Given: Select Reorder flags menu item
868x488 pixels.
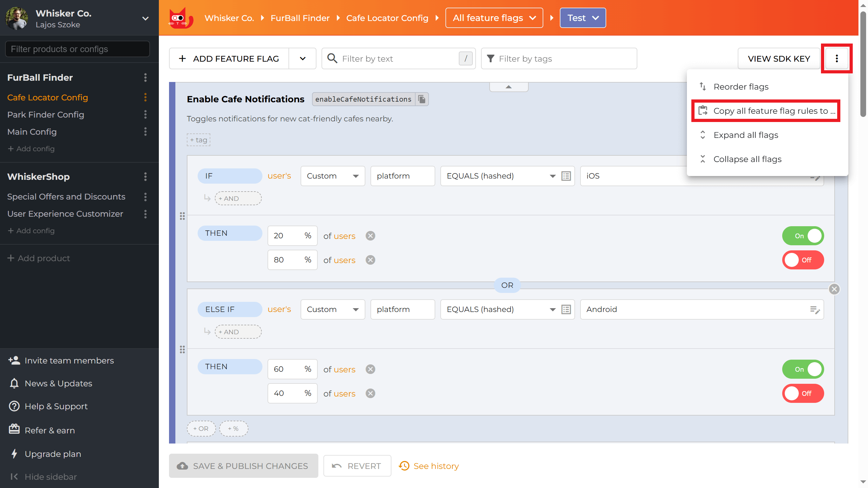Looking at the screenshot, I should point(741,87).
